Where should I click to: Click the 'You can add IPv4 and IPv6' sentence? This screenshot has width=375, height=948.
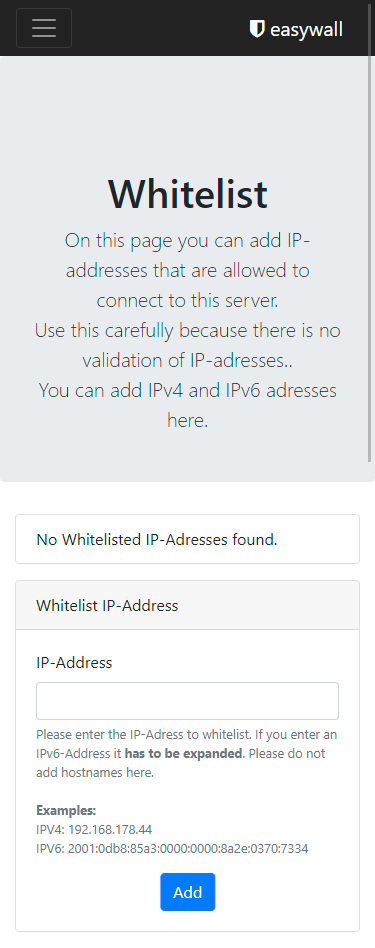click(188, 405)
